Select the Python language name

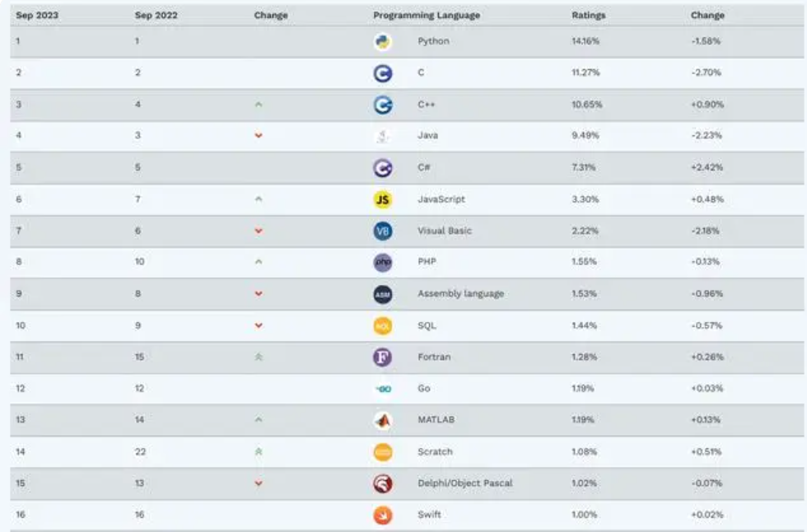click(x=433, y=41)
